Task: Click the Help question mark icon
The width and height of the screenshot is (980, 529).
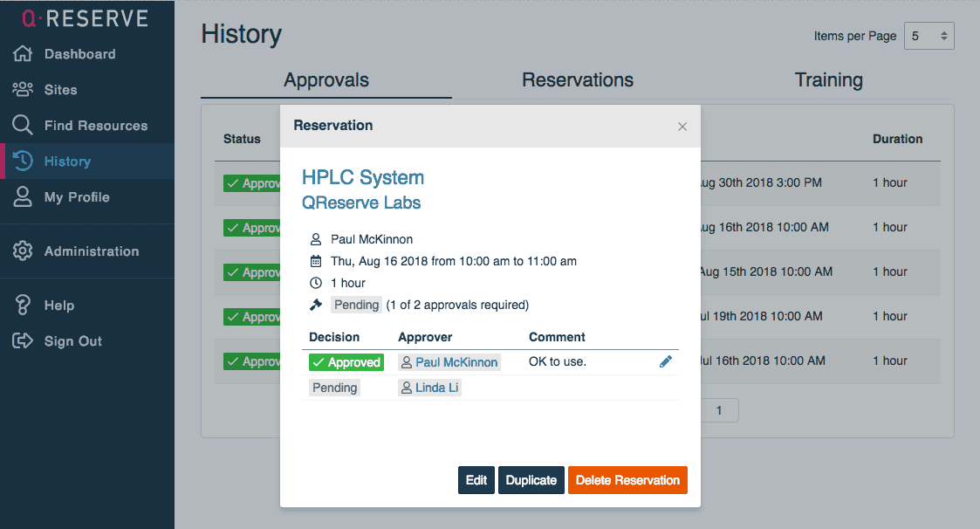Action: tap(23, 306)
